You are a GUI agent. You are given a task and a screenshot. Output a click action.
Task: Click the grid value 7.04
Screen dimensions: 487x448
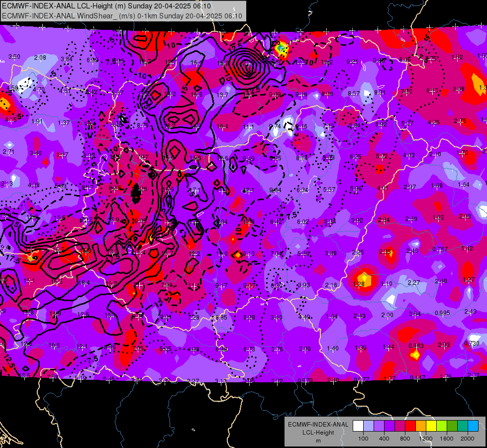coord(277,254)
